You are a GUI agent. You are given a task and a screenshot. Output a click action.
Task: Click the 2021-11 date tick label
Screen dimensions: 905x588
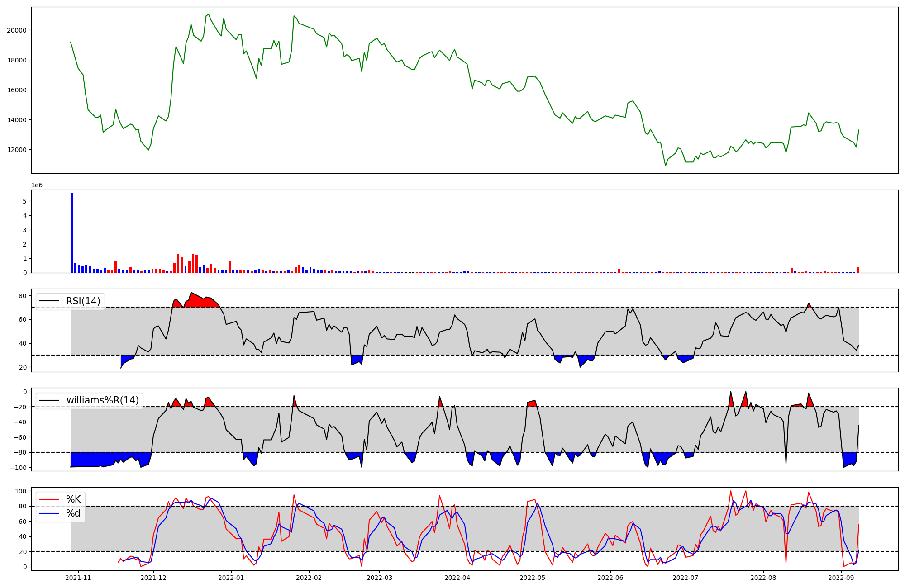tap(79, 578)
